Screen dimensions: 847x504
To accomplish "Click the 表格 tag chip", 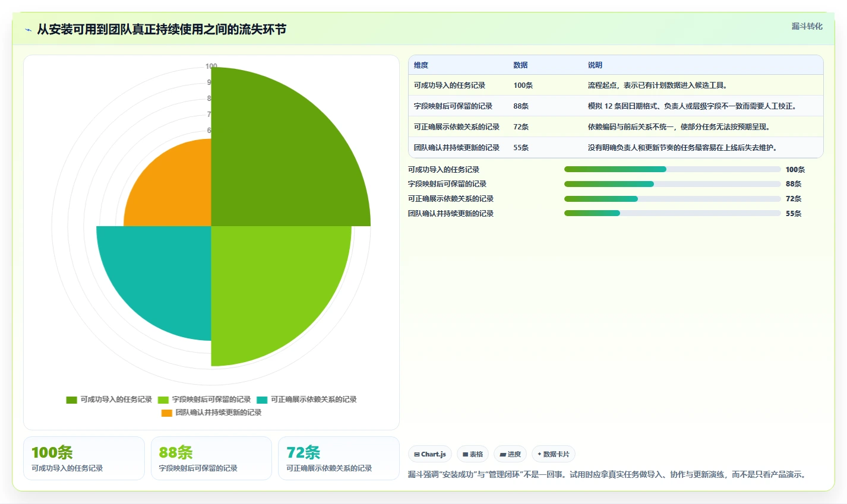I will [473, 454].
